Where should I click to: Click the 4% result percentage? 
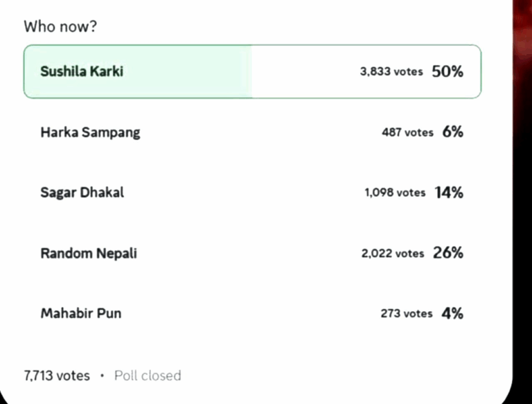pos(452,313)
